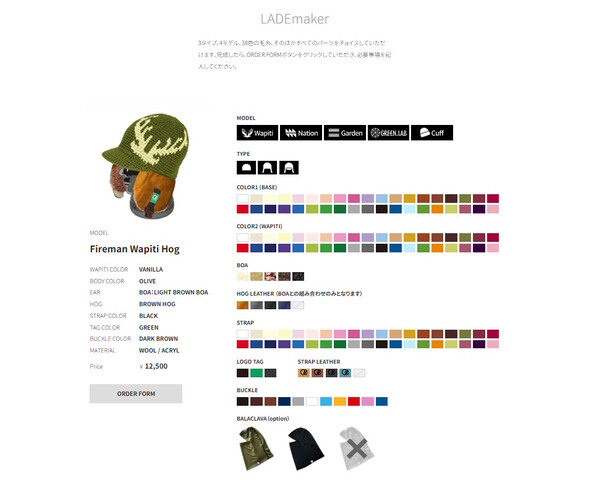Image resolution: width=599 pixels, height=480 pixels.
Task: Select the Wapiti model button
Action: coord(257,133)
